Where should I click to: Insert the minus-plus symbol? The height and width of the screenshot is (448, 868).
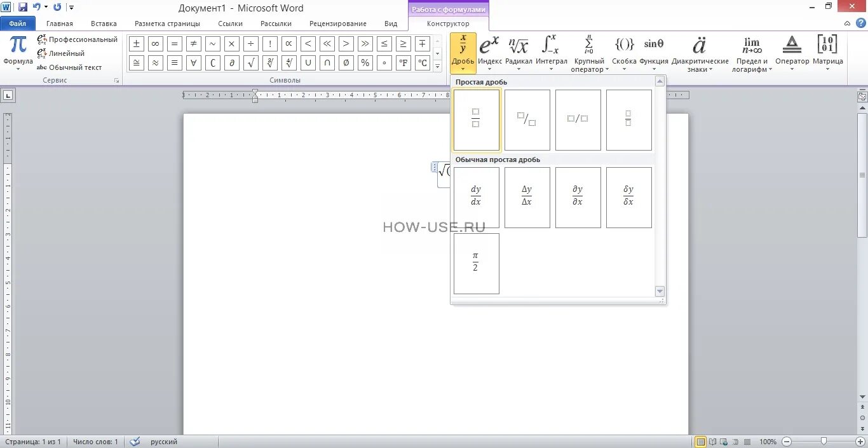tap(422, 44)
